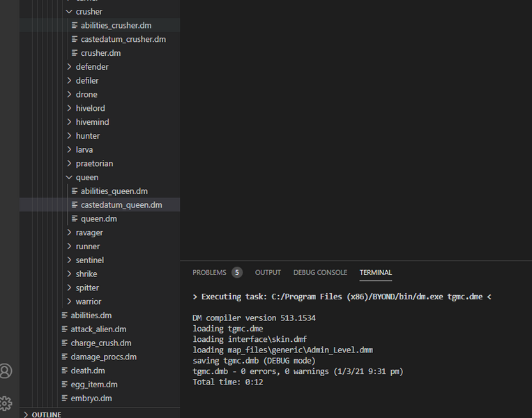Image resolution: width=532 pixels, height=418 pixels.
Task: Click the file icon beside damage_procs.dm
Action: point(64,357)
